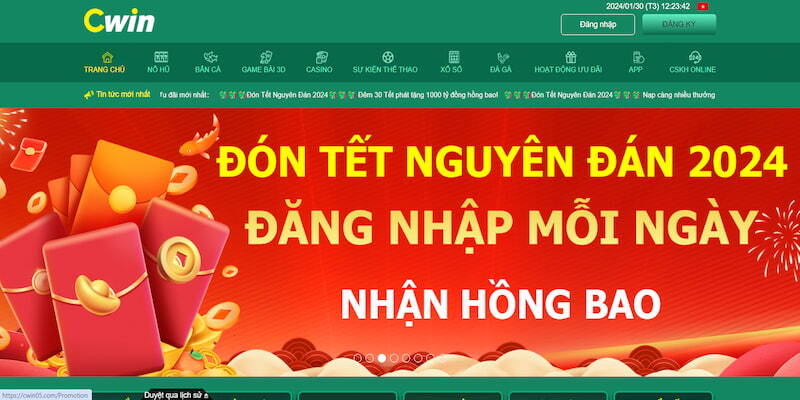Show the second carousel slide dot

pos(370,358)
